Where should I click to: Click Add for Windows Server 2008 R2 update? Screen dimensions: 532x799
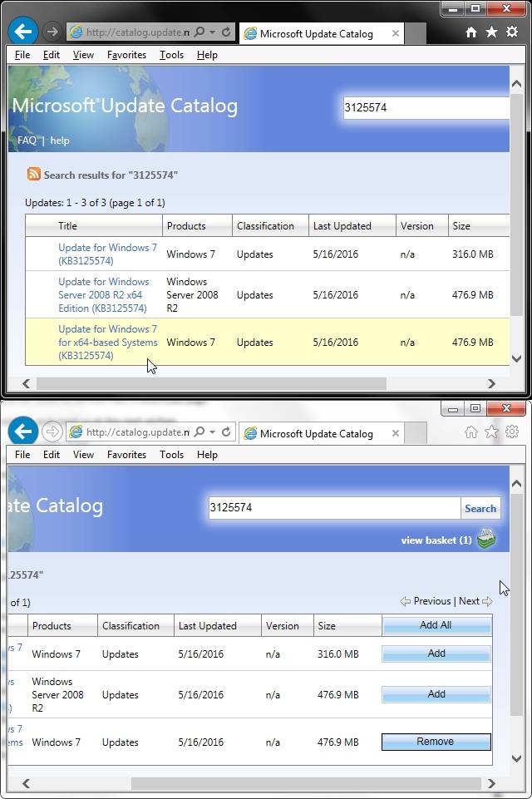click(x=436, y=694)
